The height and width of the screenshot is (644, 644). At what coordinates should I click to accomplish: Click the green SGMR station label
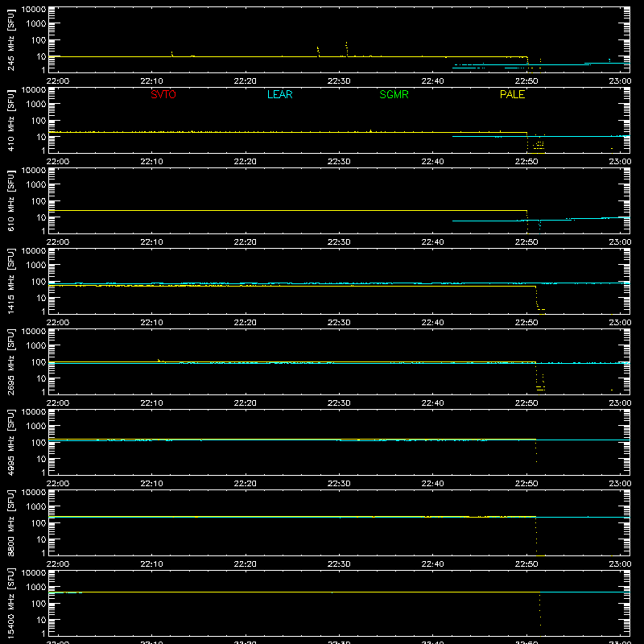coord(394,94)
